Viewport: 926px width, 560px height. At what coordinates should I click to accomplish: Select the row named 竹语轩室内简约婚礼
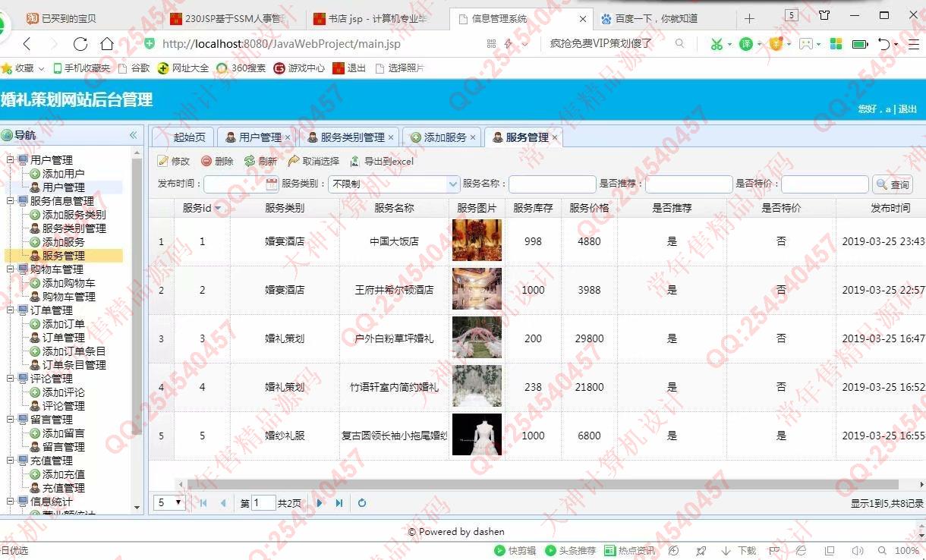click(x=537, y=387)
